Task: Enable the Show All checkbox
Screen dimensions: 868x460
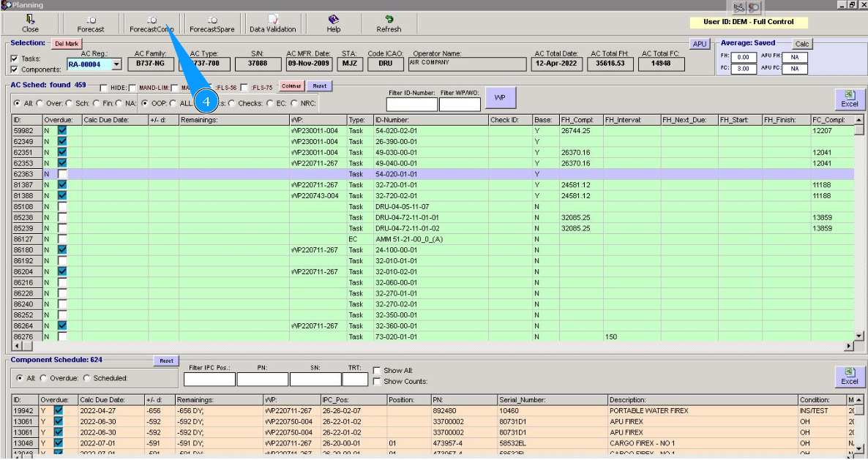Action: tap(377, 371)
